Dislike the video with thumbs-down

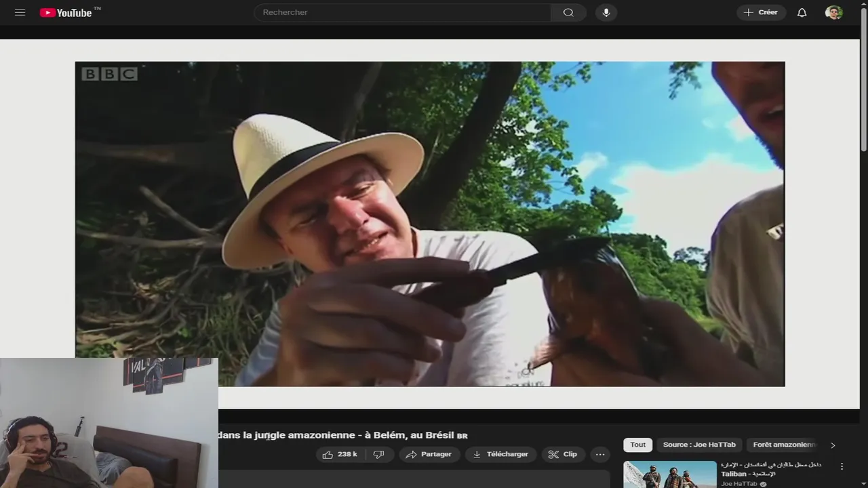[x=379, y=454]
